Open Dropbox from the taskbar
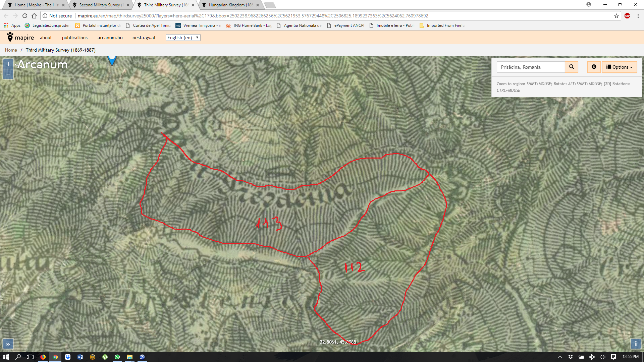Viewport: 644px width, 362px height. [68, 357]
